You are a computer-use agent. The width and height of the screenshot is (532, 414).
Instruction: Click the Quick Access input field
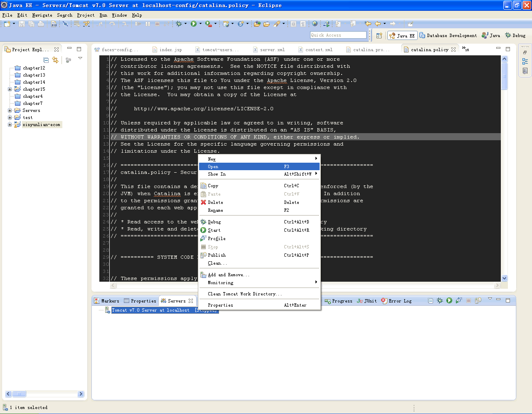(x=338, y=35)
